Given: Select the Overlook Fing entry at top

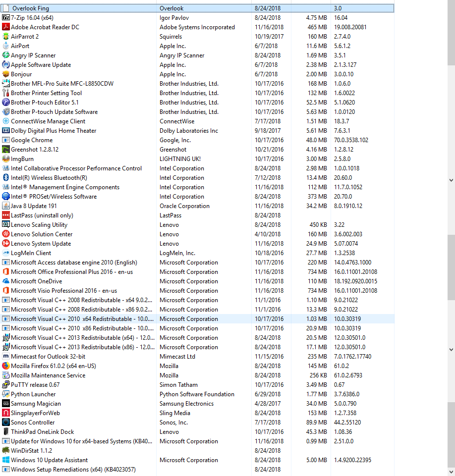Looking at the screenshot, I should pyautogui.click(x=31, y=8).
